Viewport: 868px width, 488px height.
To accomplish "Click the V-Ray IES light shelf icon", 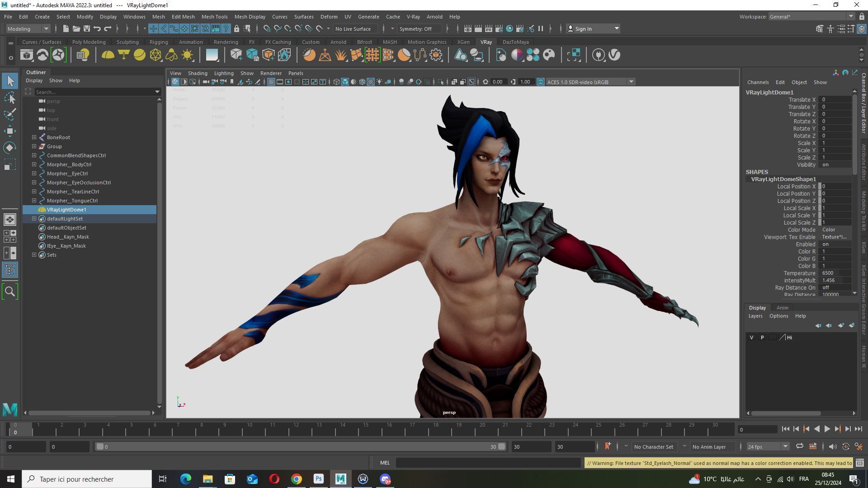I will click(171, 55).
